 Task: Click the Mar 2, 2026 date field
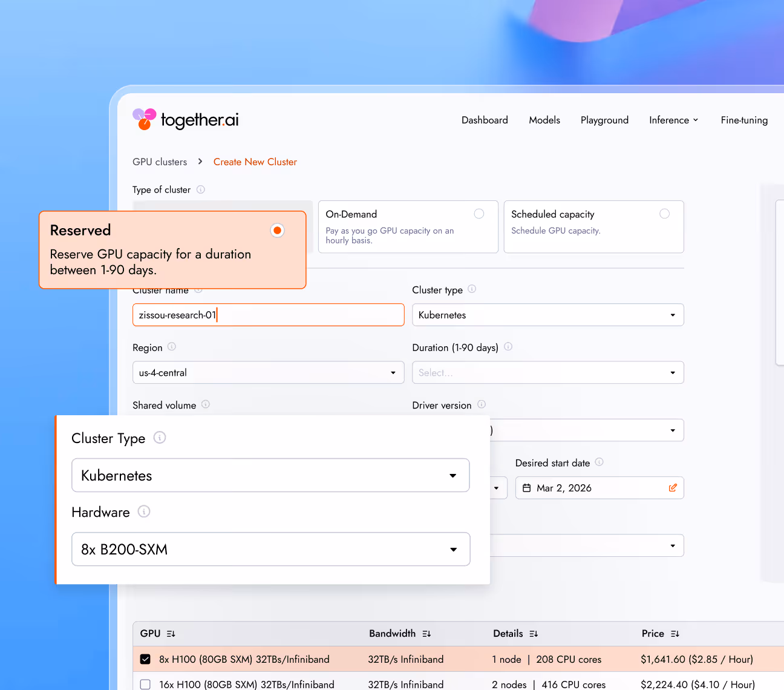(599, 488)
